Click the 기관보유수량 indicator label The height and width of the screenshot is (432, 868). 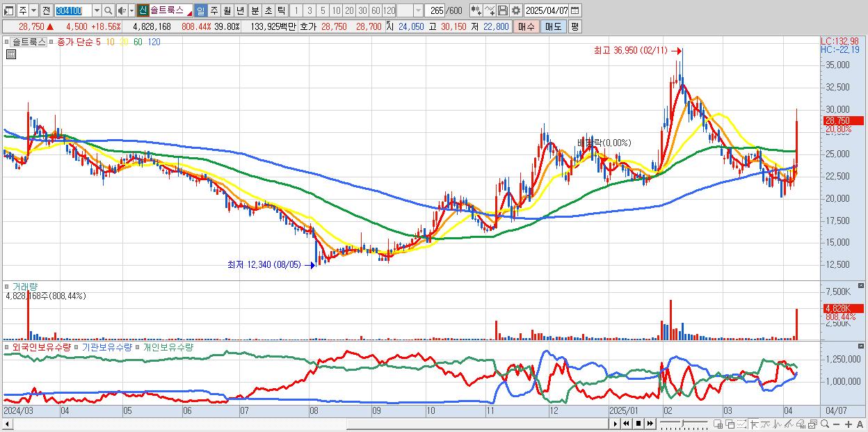107,346
